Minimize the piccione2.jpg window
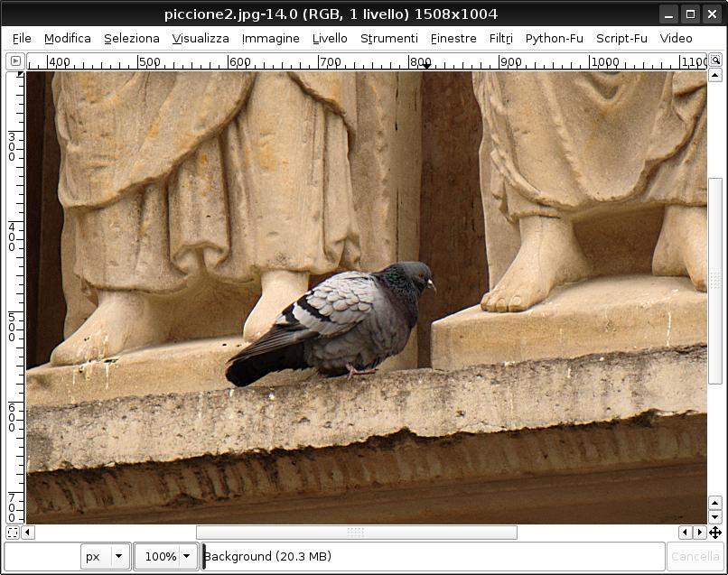This screenshot has width=728, height=575. 667,14
